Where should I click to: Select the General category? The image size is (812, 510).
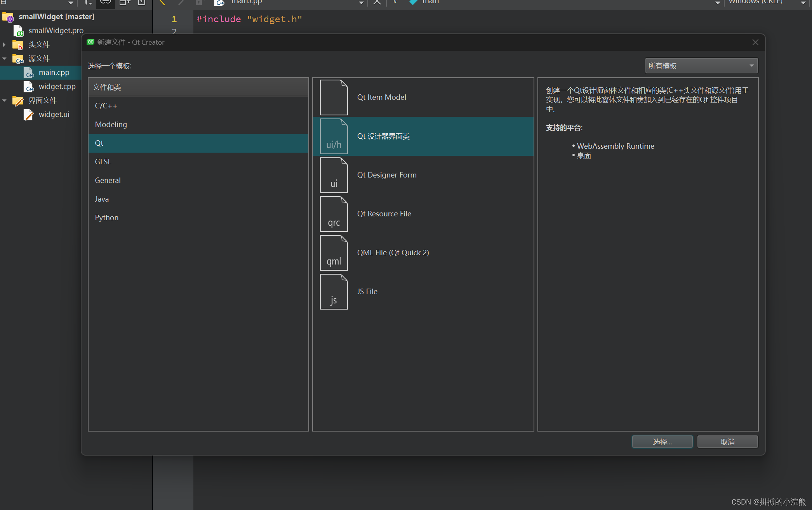(198, 181)
